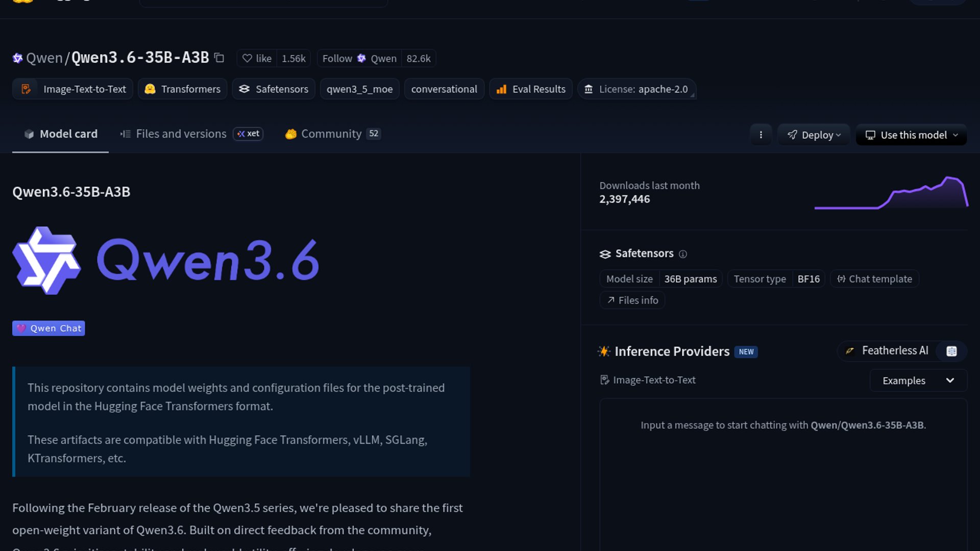The width and height of the screenshot is (980, 551).
Task: Select the Safetensors tag
Action: [274, 89]
